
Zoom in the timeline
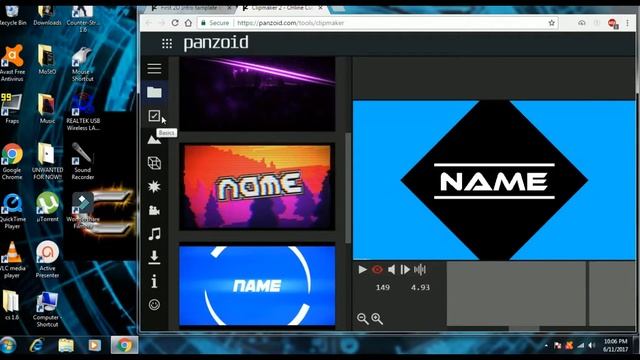pos(377,319)
